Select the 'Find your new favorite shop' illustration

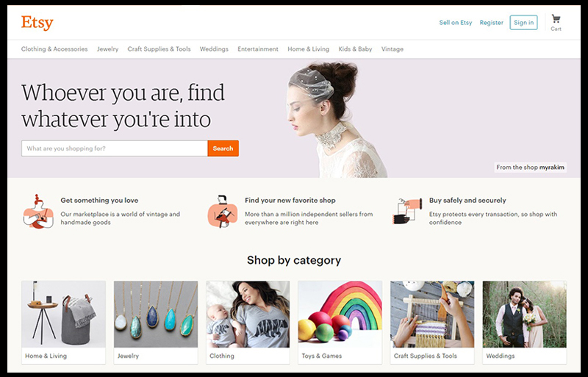(223, 211)
